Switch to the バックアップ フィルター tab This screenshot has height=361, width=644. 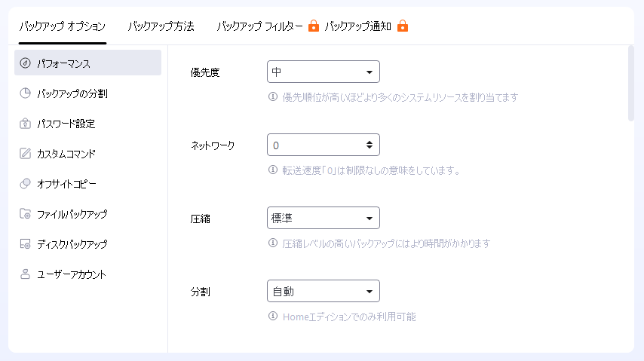pyautogui.click(x=259, y=26)
